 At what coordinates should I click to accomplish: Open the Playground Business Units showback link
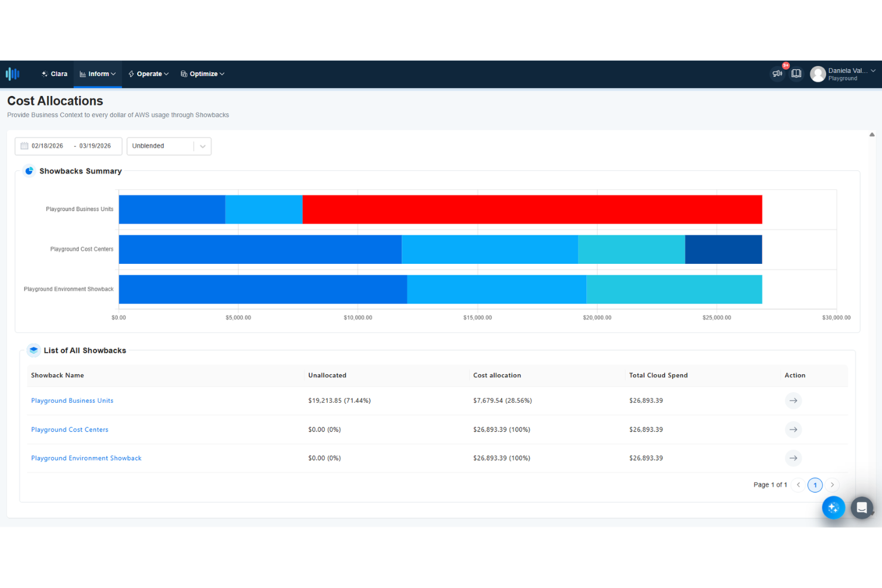(x=72, y=400)
